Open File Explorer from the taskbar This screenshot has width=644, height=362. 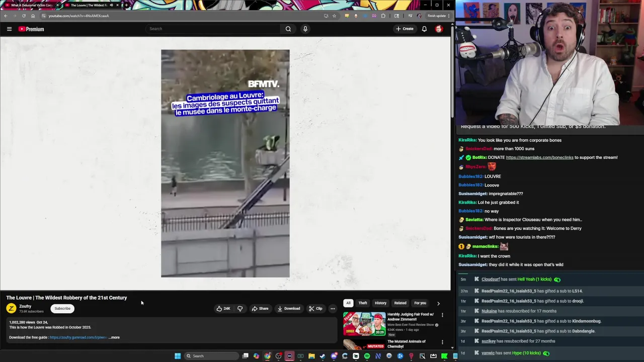point(311,356)
